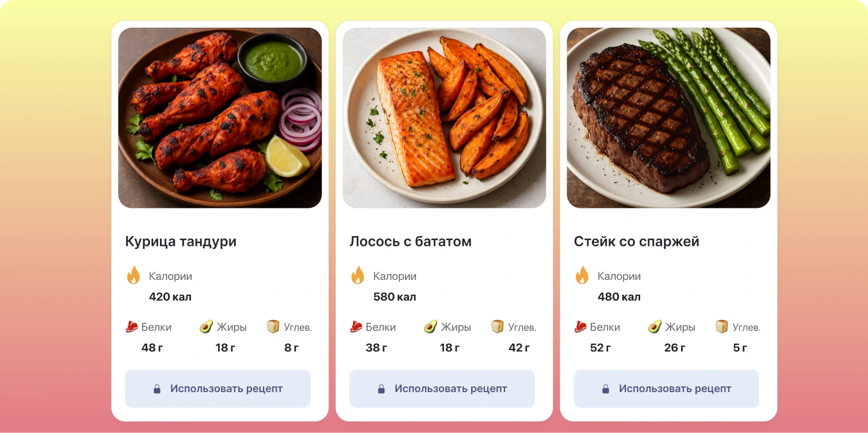Click the lock icon in the Курица тандури button
868x433 pixels.
[x=157, y=389]
